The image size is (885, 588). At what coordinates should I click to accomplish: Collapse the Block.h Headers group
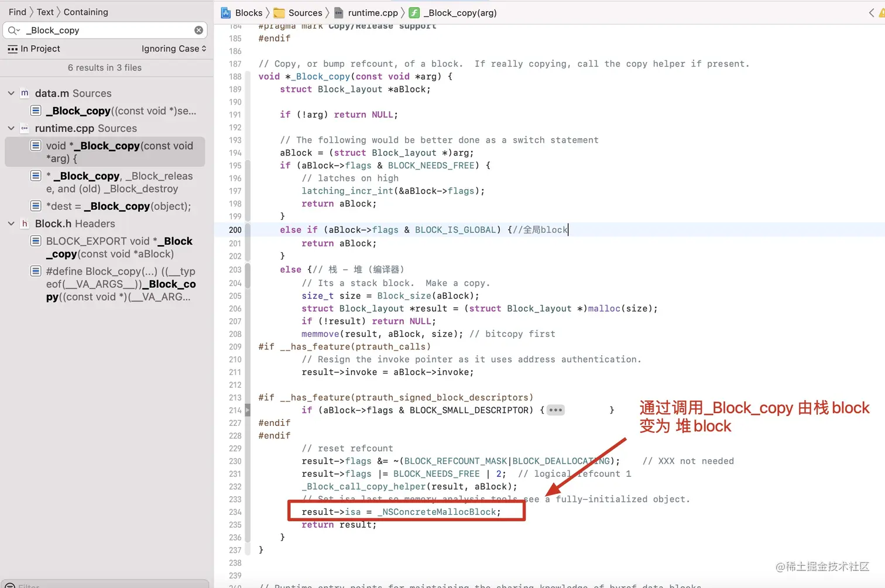point(11,223)
